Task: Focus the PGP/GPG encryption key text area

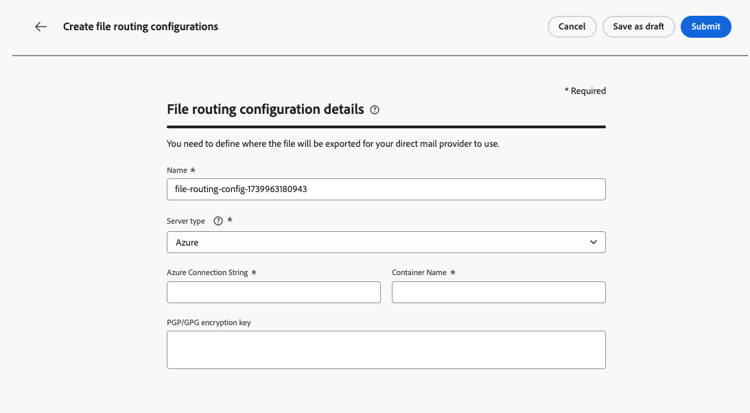Action: tap(386, 350)
